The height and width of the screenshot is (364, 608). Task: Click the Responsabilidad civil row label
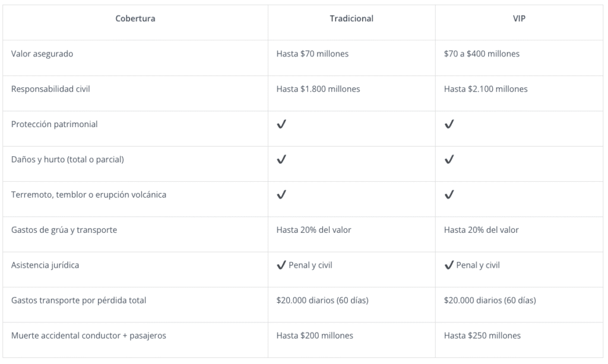tap(50, 89)
